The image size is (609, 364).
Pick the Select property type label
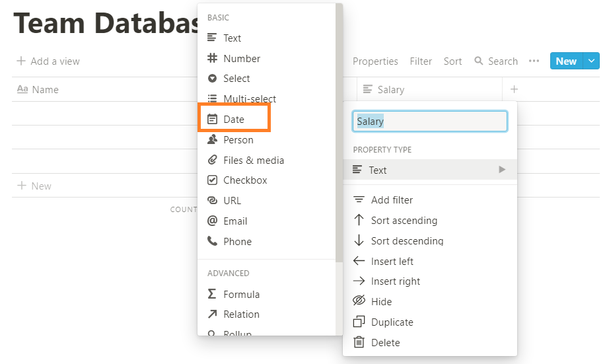tap(236, 79)
